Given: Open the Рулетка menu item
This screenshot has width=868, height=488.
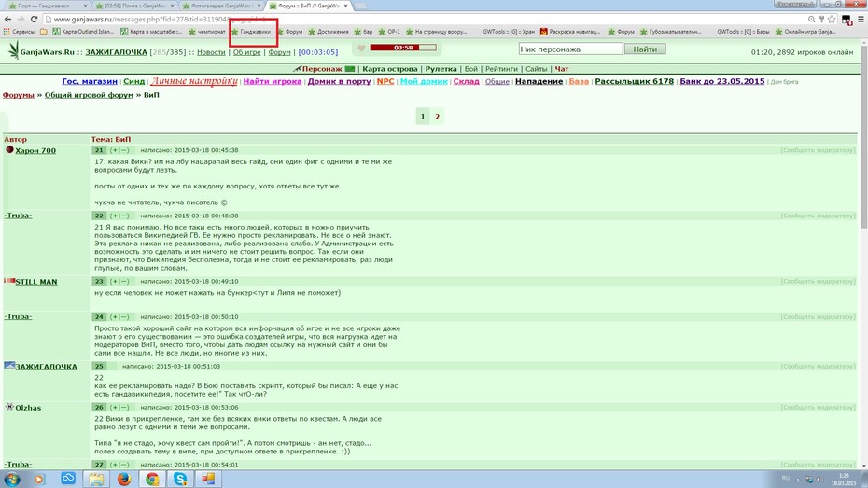Looking at the screenshot, I should tap(441, 69).
